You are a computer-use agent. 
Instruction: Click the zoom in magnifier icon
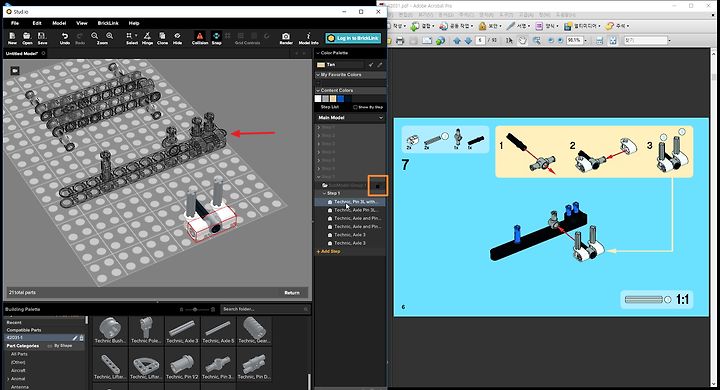[x=110, y=36]
